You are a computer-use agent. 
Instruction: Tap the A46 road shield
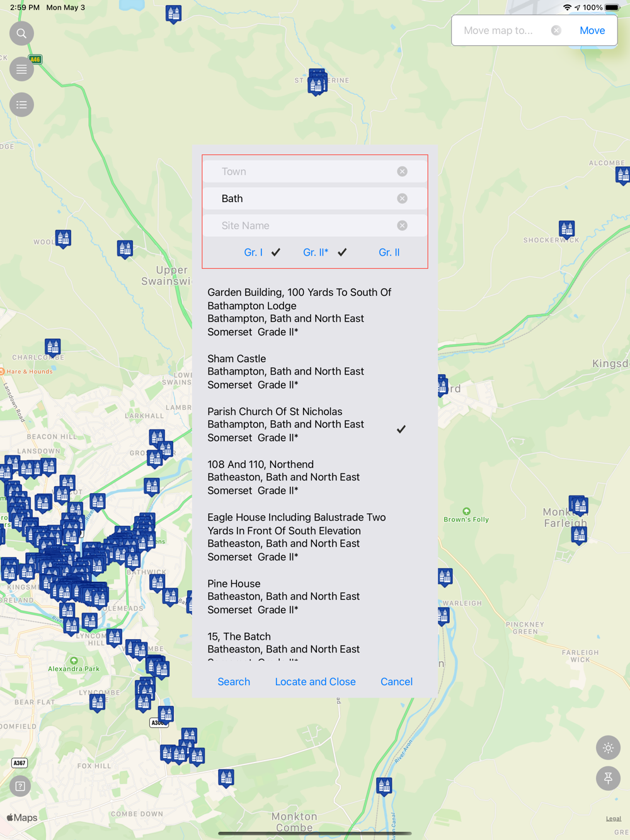tap(35, 59)
